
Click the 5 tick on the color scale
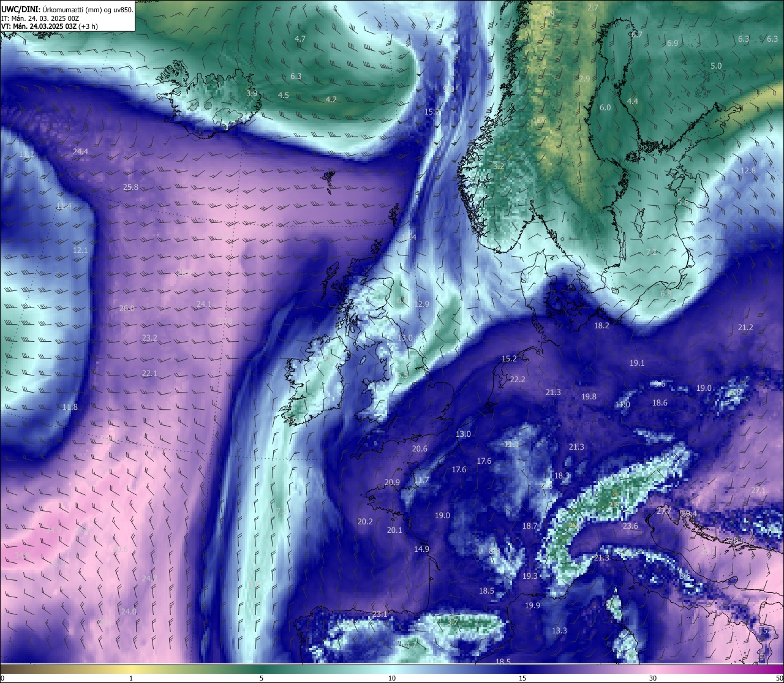point(262,678)
